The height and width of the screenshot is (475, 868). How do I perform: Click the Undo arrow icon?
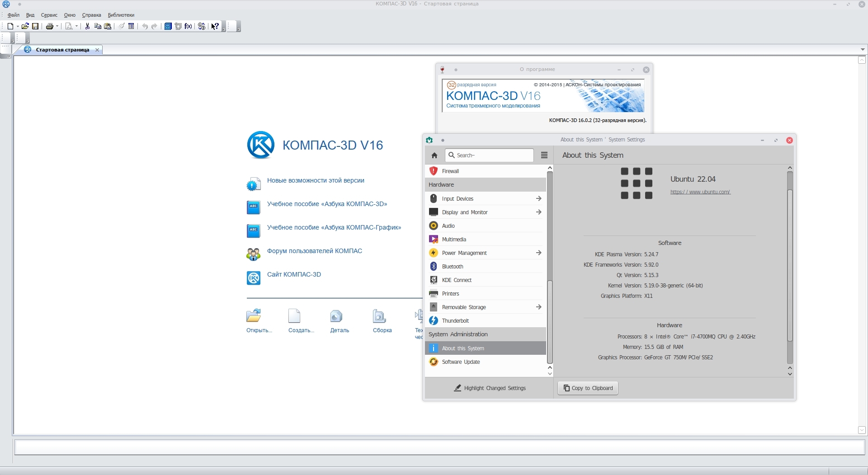click(x=145, y=26)
